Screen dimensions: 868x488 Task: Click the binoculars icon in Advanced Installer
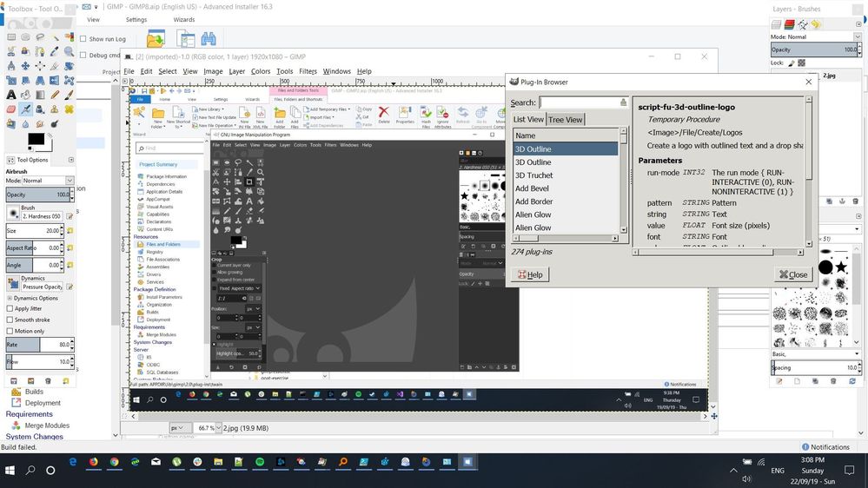click(209, 39)
